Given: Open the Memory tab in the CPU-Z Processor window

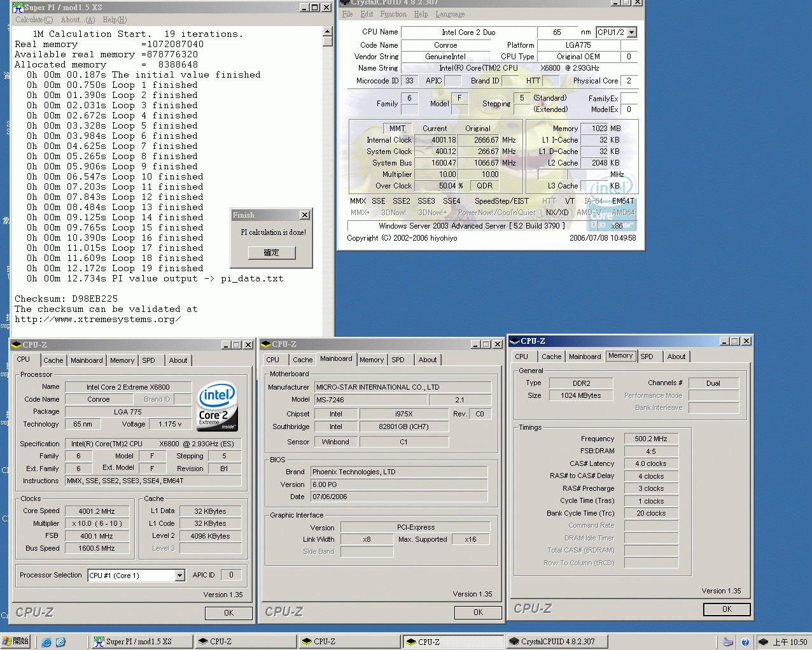Looking at the screenshot, I should [122, 360].
